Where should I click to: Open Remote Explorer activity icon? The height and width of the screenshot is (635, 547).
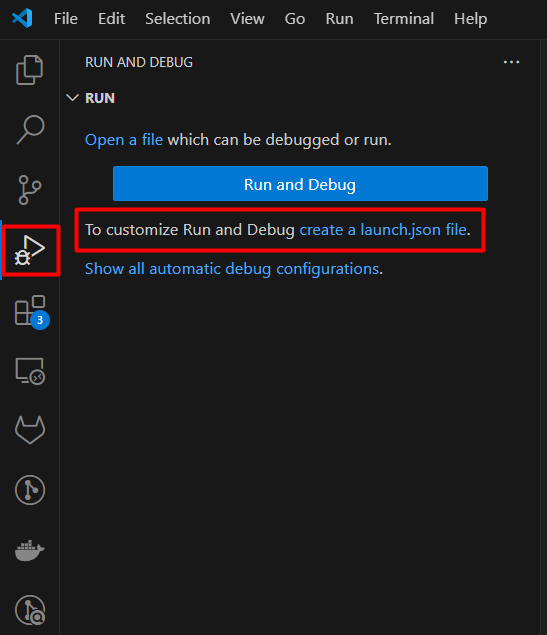pos(30,371)
